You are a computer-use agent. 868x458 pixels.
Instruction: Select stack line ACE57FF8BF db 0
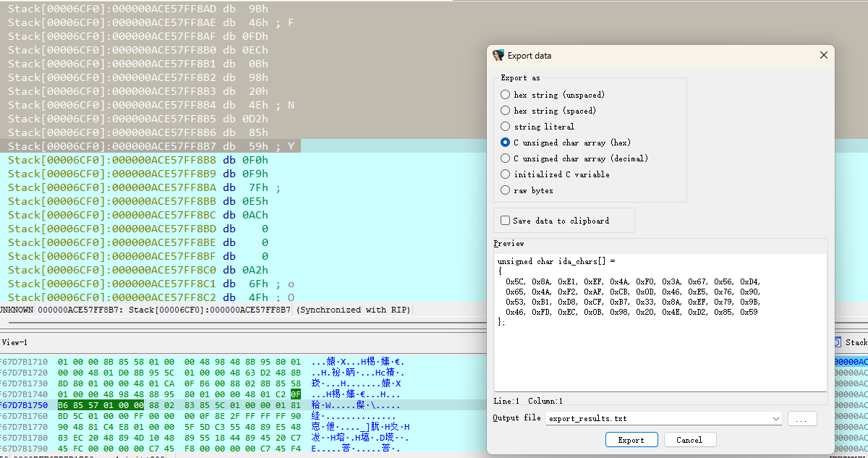(x=138, y=256)
